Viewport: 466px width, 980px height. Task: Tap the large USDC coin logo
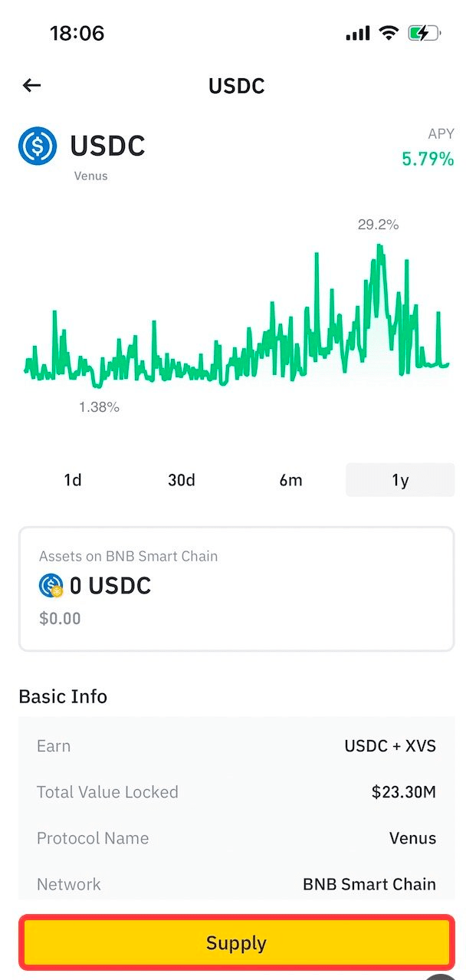[x=38, y=146]
